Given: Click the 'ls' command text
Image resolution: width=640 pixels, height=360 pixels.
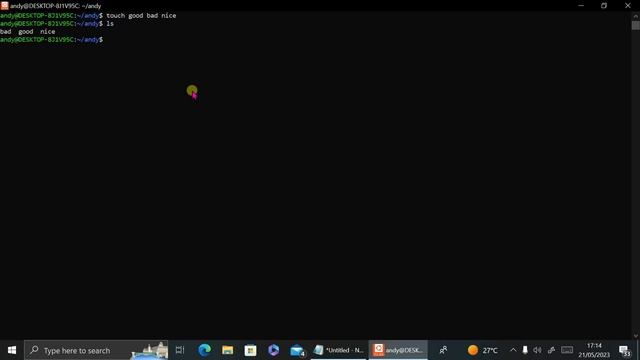Looking at the screenshot, I should [110, 24].
